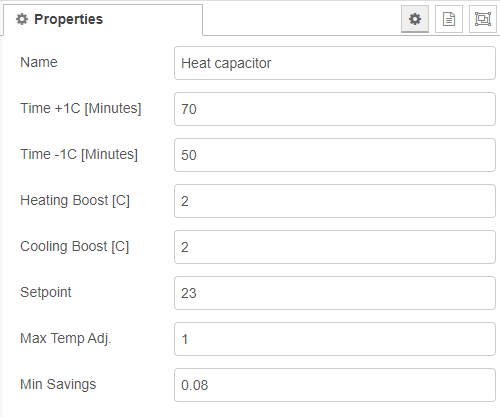This screenshot has width=500, height=417.
Task: Select the Heating Boost input box
Action: [335, 201]
